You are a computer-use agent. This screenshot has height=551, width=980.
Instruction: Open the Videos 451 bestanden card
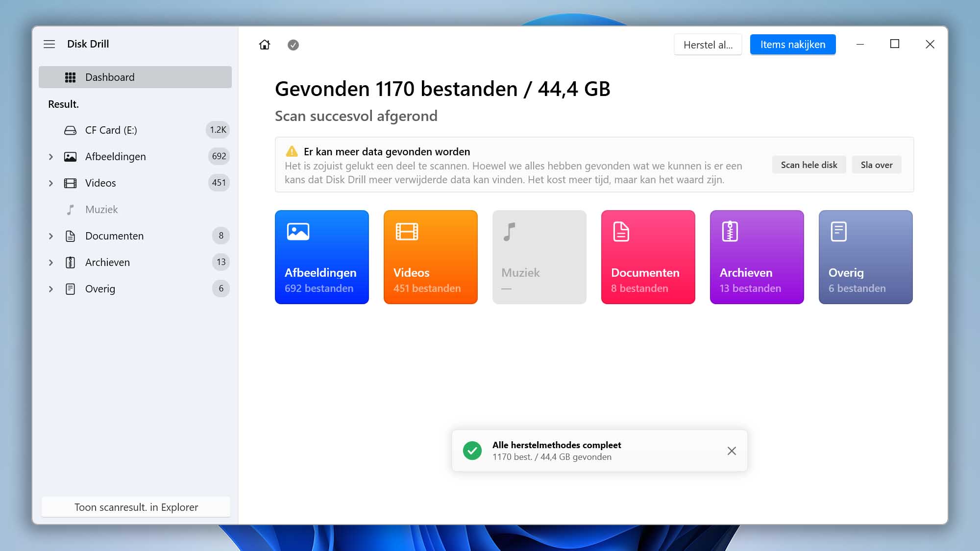[x=430, y=257]
